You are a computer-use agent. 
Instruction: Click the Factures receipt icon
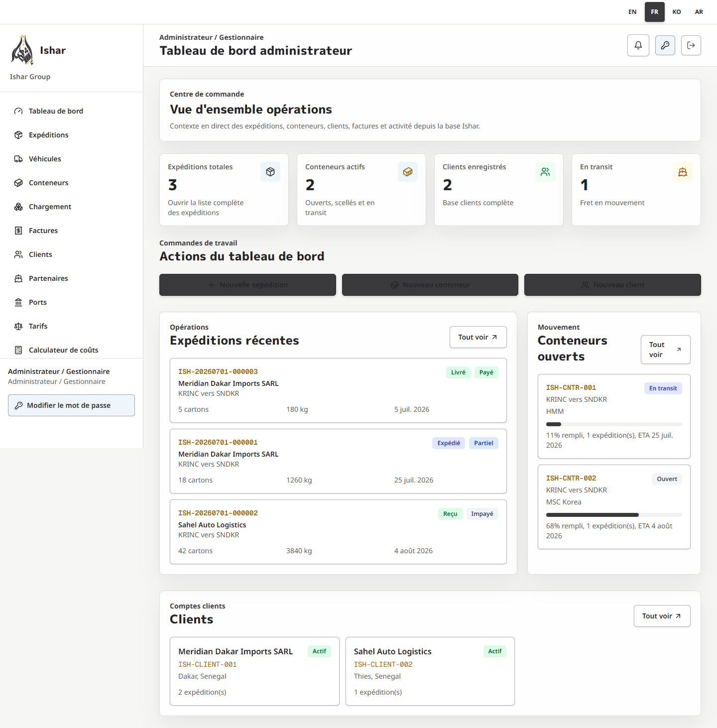click(x=18, y=231)
